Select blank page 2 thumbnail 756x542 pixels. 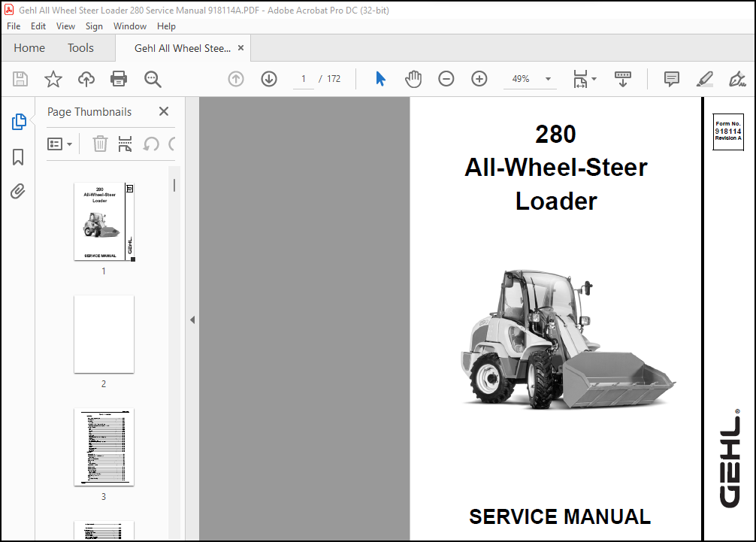[104, 335]
